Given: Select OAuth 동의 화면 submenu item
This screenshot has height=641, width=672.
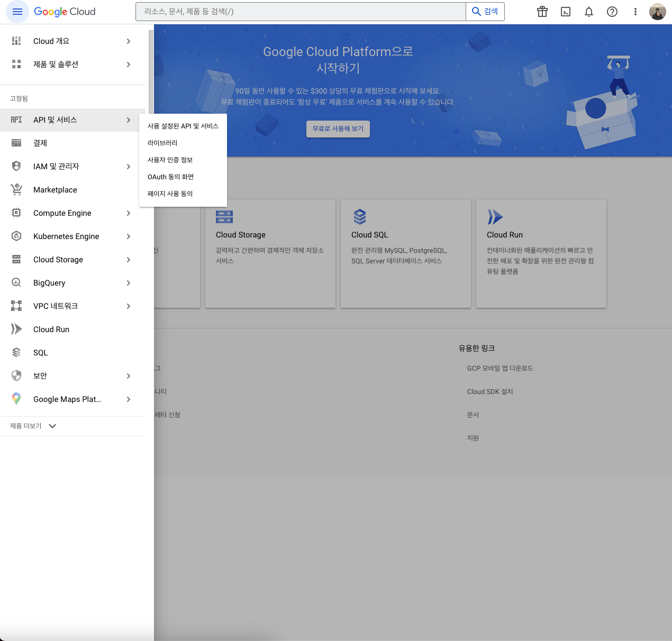Looking at the screenshot, I should tap(183, 177).
